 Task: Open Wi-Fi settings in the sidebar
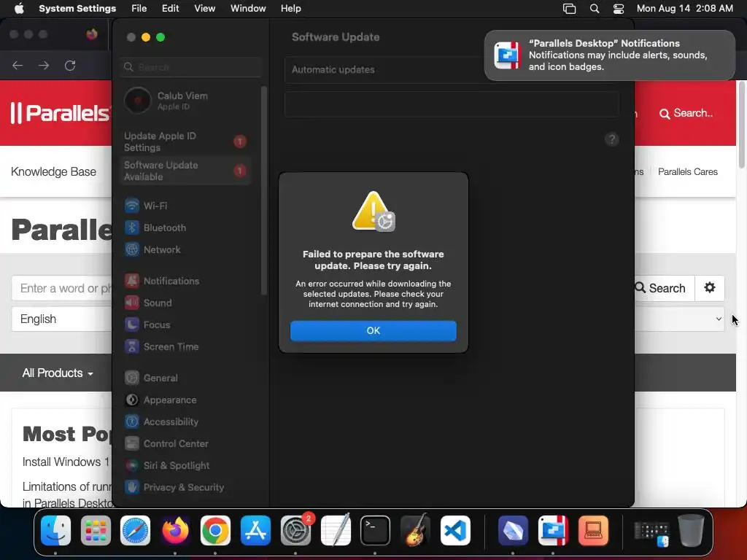[186, 206]
